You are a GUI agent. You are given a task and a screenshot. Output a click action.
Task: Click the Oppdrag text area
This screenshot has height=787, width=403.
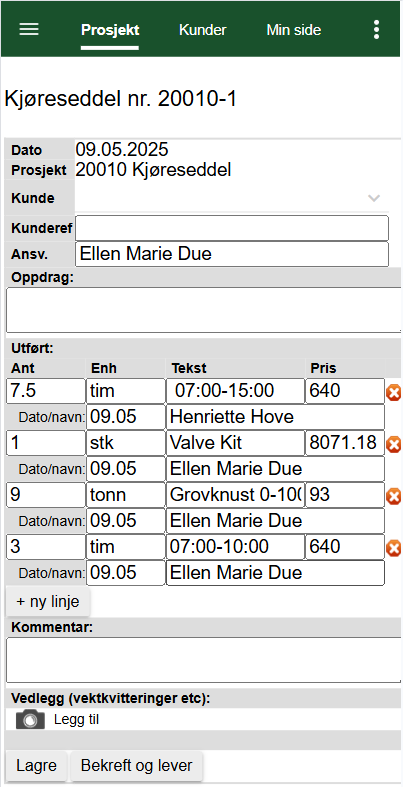point(203,310)
